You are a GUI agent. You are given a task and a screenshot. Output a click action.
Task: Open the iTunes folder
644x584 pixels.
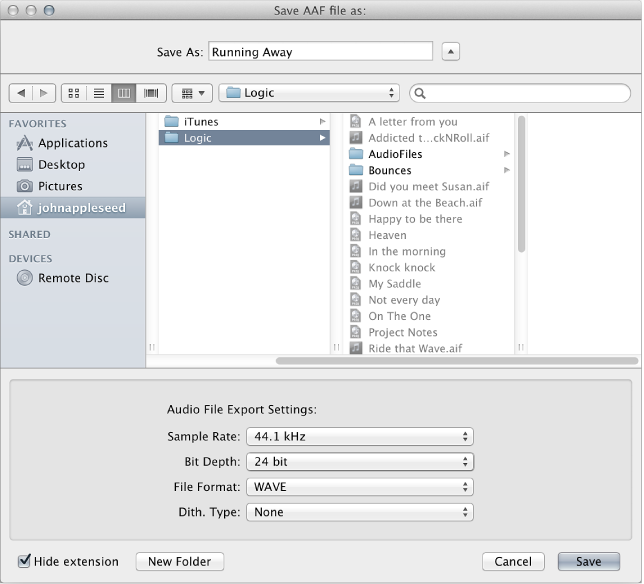tap(244, 122)
